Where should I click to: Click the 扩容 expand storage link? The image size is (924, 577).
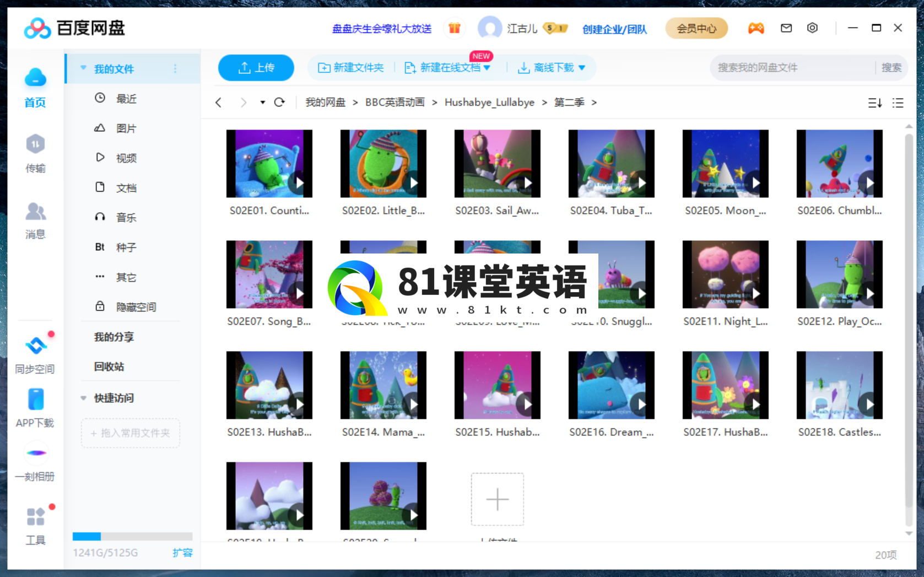click(182, 553)
